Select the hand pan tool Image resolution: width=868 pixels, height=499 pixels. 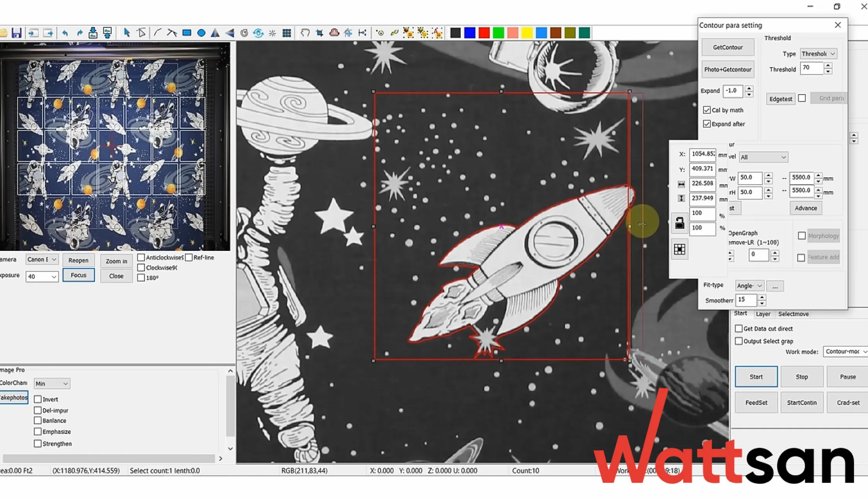point(305,33)
